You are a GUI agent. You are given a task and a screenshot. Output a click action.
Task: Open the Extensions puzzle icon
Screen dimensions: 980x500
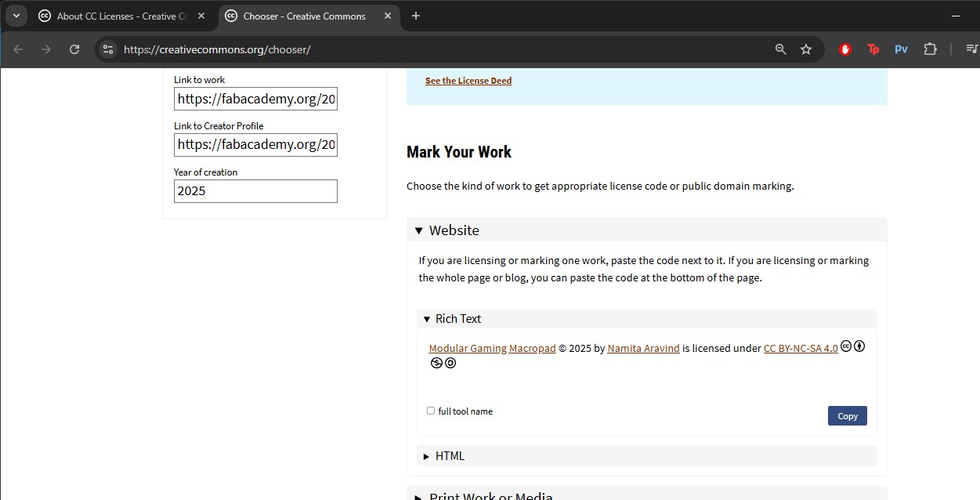(x=930, y=49)
